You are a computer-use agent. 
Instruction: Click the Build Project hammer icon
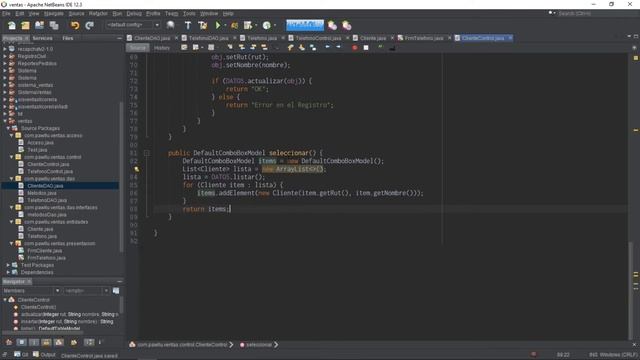(188, 25)
